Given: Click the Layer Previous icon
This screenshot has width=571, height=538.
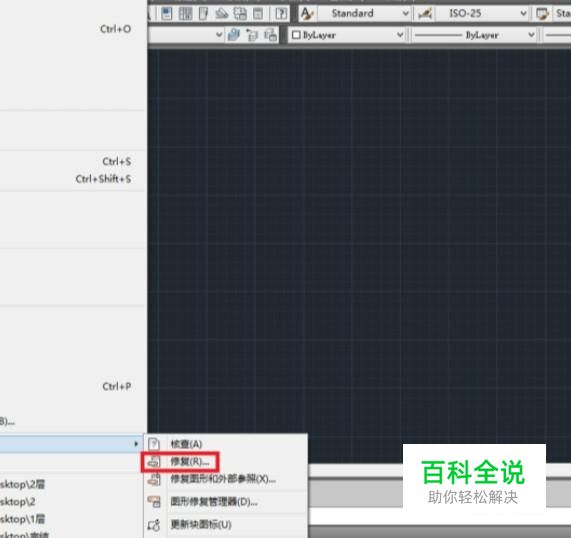Looking at the screenshot, I should point(252,35).
